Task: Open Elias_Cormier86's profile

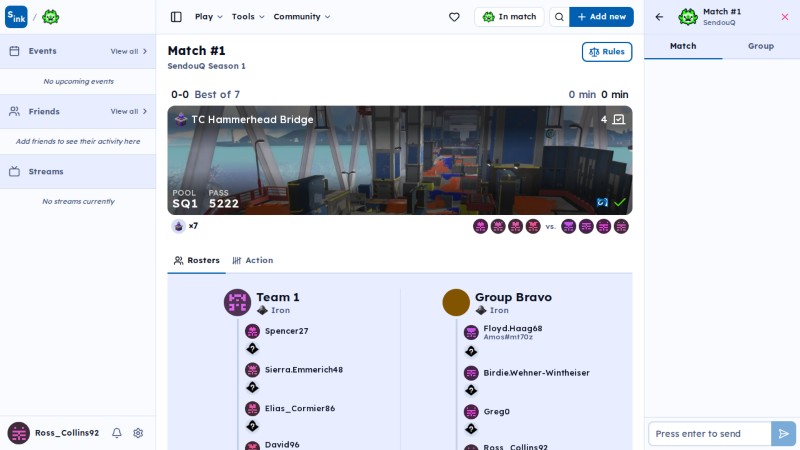Action: point(299,409)
